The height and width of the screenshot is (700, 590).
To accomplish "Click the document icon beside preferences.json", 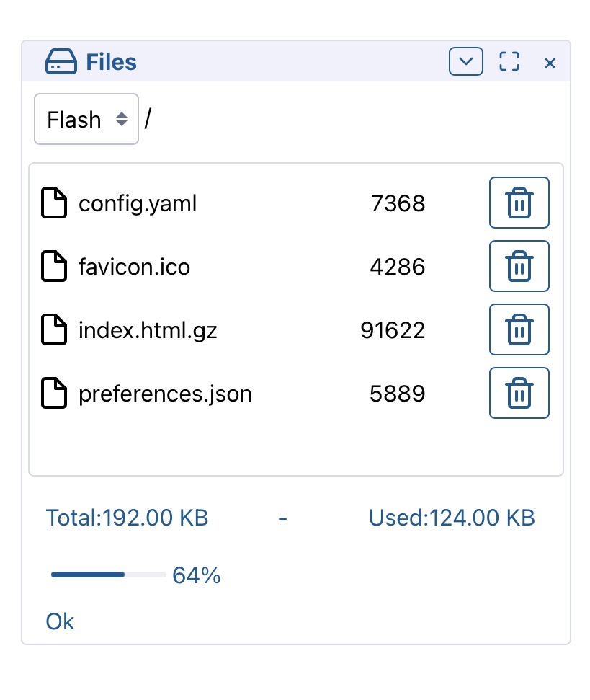I will coord(54,394).
